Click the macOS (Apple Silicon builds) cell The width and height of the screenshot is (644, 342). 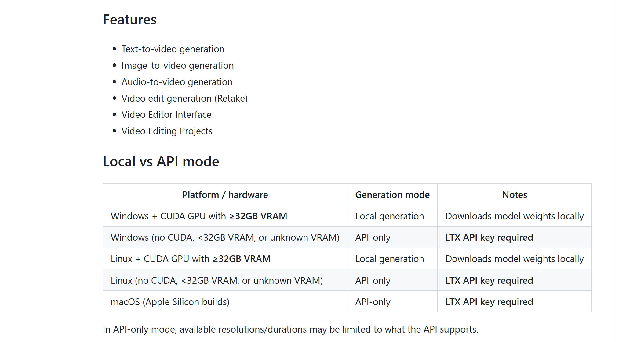tap(170, 301)
